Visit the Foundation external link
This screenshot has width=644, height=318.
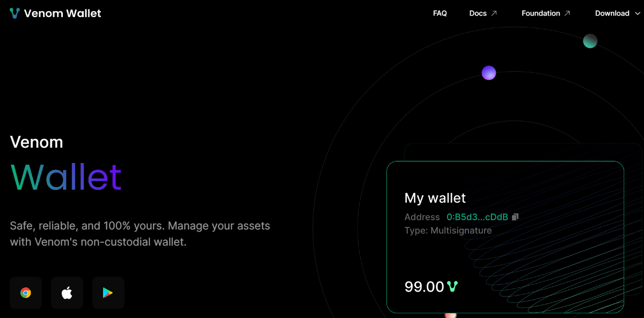[546, 13]
